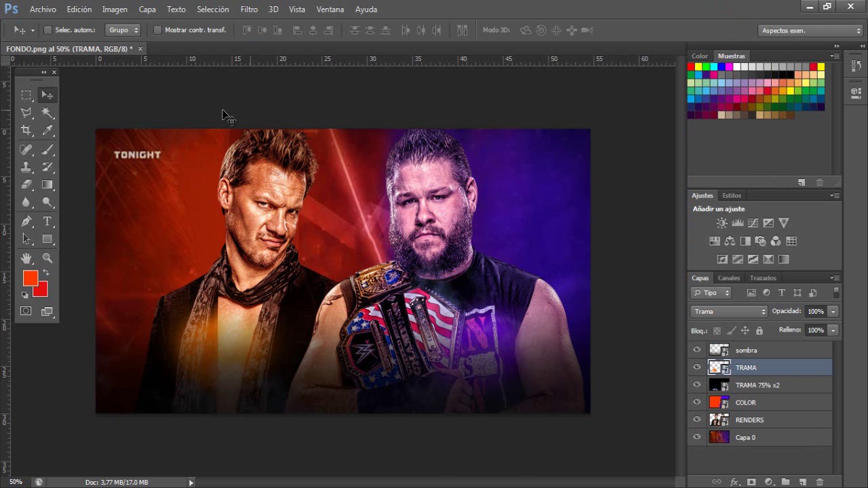Open the Capa menu
The image size is (868, 488).
147,9
